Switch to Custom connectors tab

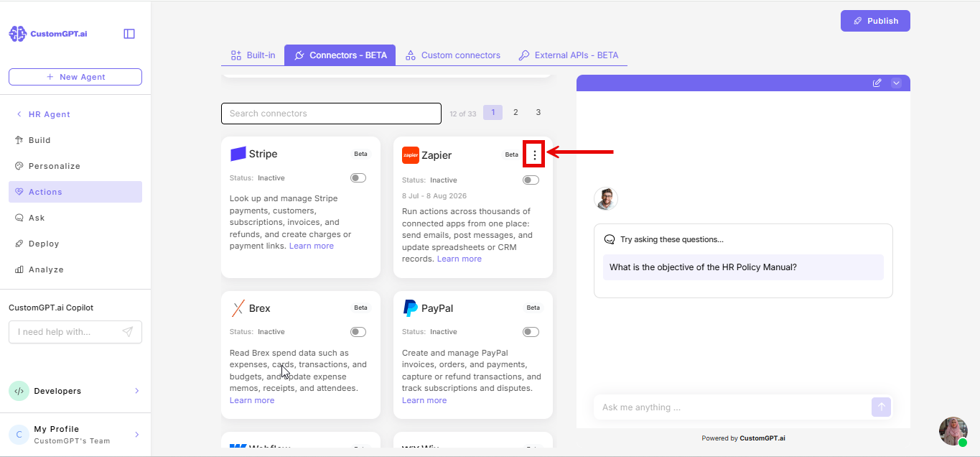(x=453, y=55)
